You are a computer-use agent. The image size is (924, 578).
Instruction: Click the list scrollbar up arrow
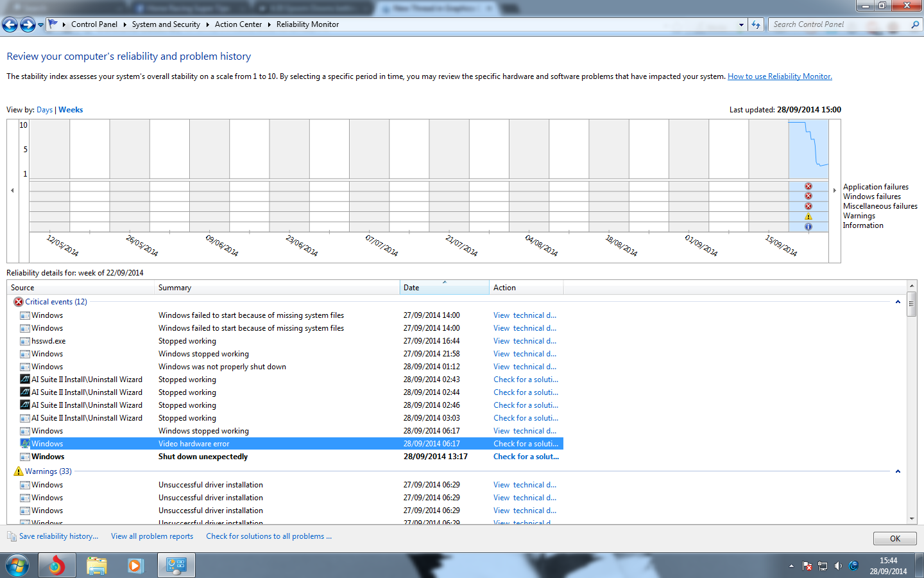point(911,285)
